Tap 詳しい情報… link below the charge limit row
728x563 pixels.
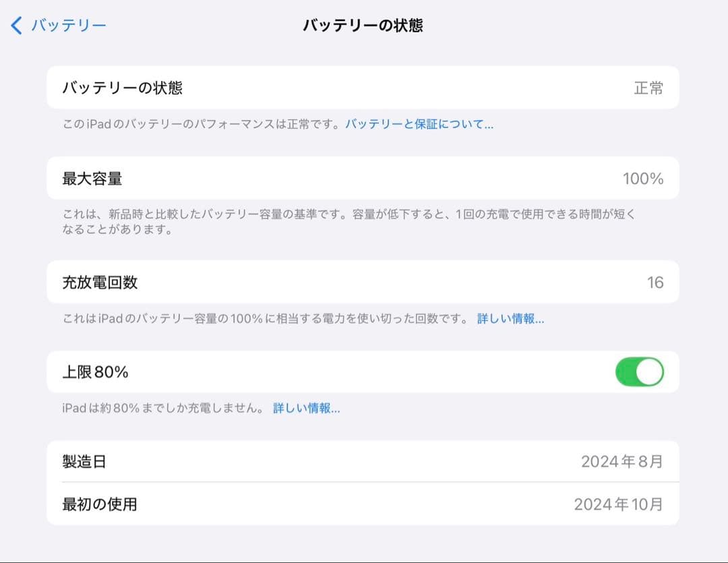click(x=305, y=409)
